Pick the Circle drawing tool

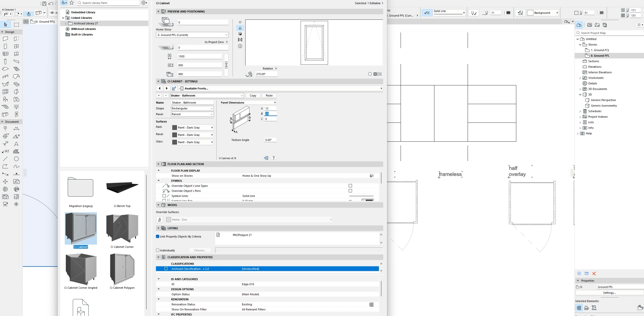16,159
